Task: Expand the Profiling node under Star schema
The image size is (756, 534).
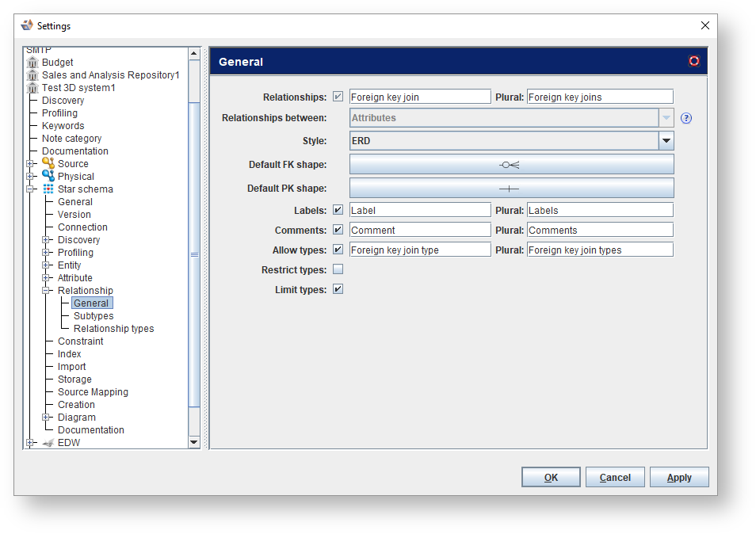Action: [46, 253]
